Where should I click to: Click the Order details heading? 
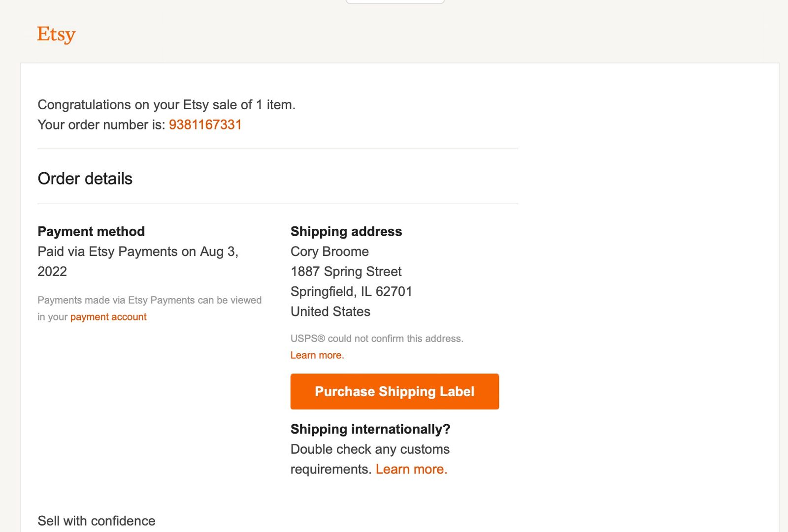click(85, 179)
